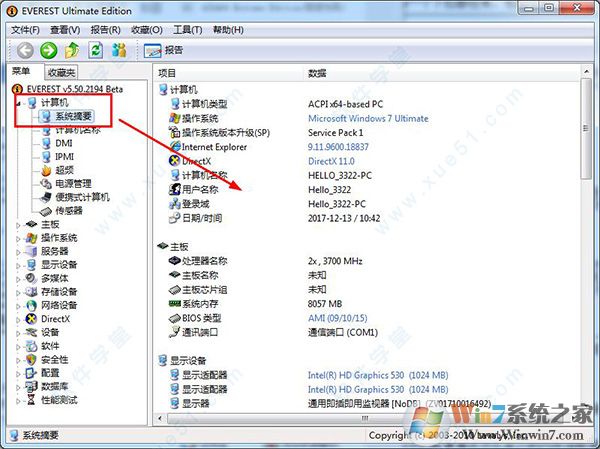Expand the 服务器 tree node
The height and width of the screenshot is (449, 600).
[x=18, y=252]
